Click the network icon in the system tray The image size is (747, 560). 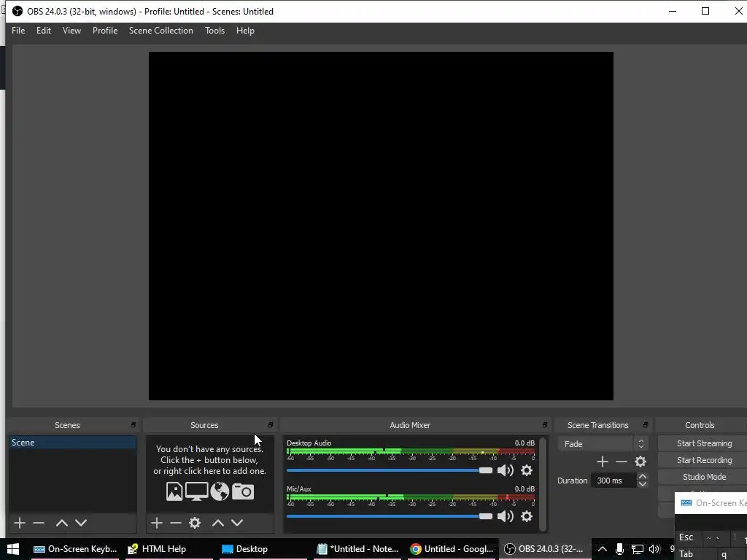click(x=637, y=549)
